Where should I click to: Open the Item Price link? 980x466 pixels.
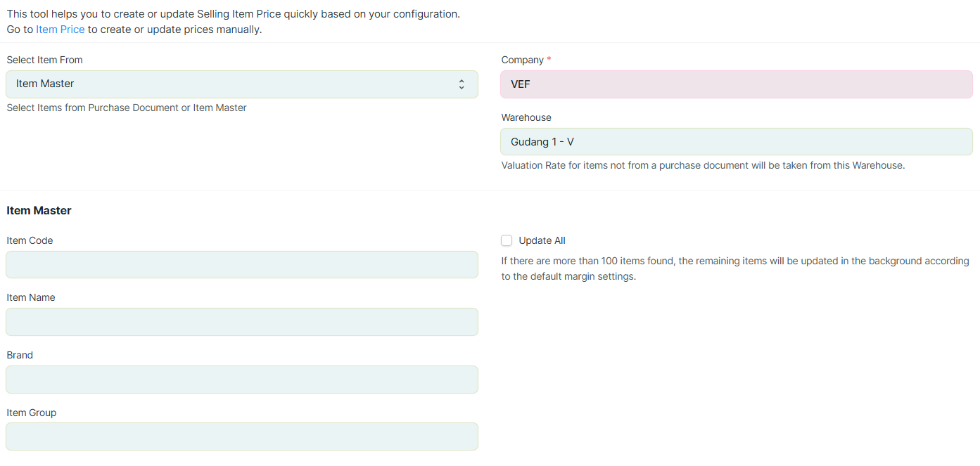(60, 30)
